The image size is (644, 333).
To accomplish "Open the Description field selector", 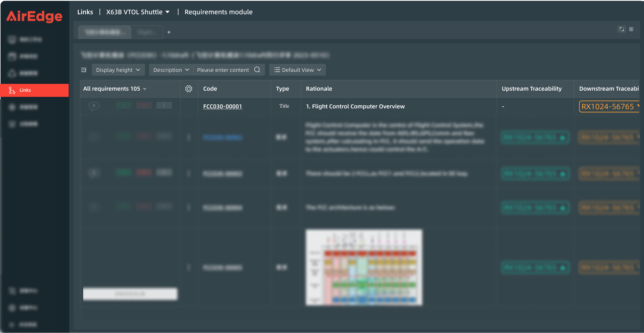I will coord(171,70).
